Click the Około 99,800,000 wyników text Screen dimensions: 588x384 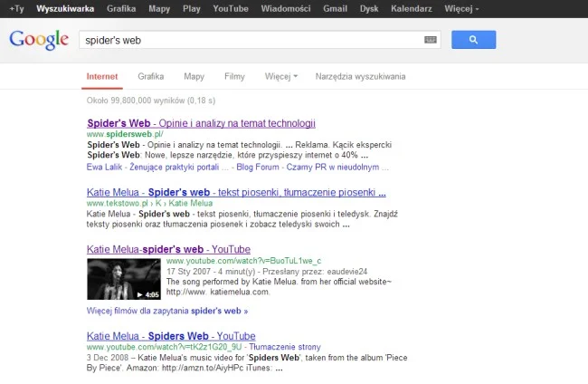tap(151, 101)
